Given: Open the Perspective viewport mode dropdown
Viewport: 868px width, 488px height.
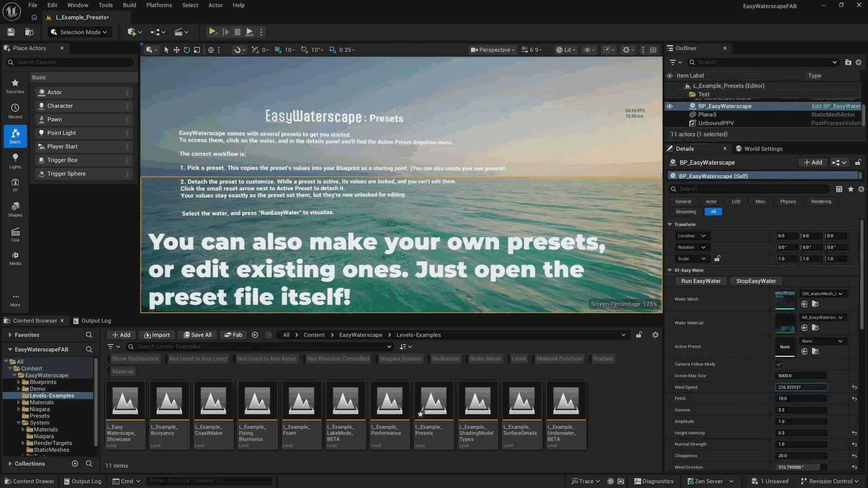Looking at the screenshot, I should (x=493, y=50).
